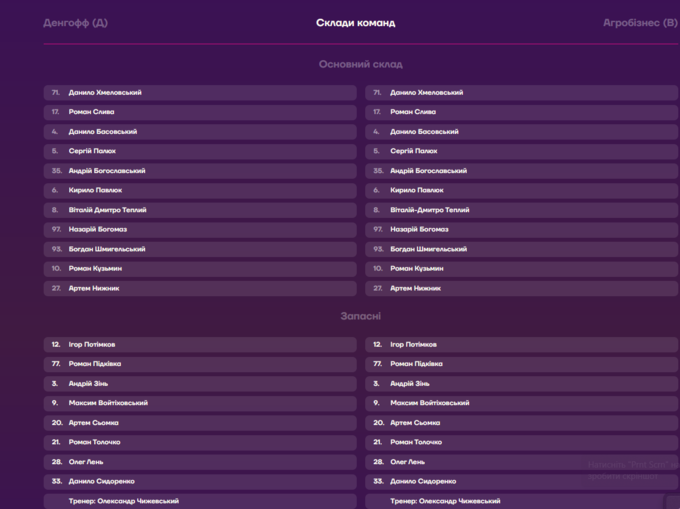The height and width of the screenshot is (509, 680).
Task: Click Андрій Богославський in the left lineup
Action: click(x=199, y=171)
